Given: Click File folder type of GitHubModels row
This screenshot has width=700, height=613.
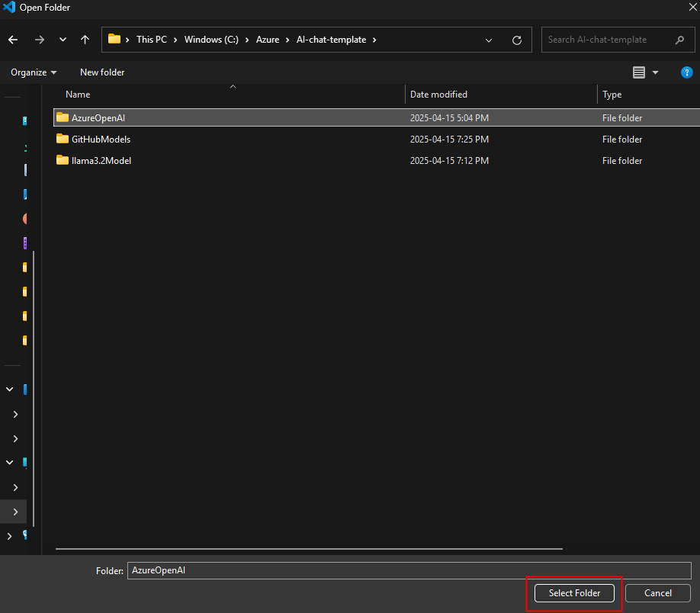Looking at the screenshot, I should 622,140.
